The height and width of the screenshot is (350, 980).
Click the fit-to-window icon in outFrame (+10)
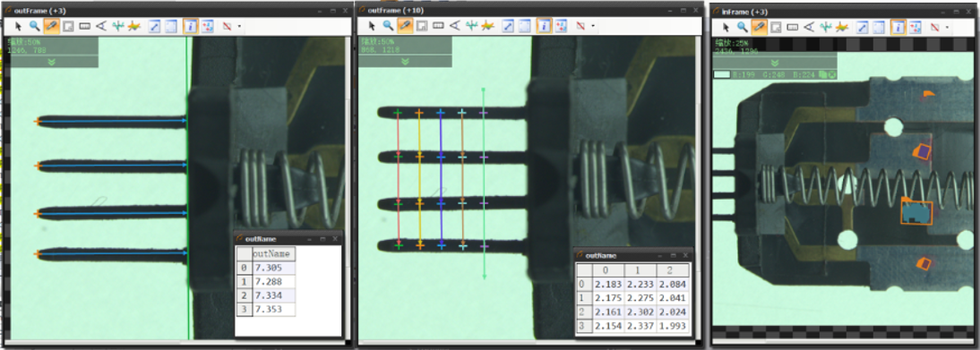[525, 26]
